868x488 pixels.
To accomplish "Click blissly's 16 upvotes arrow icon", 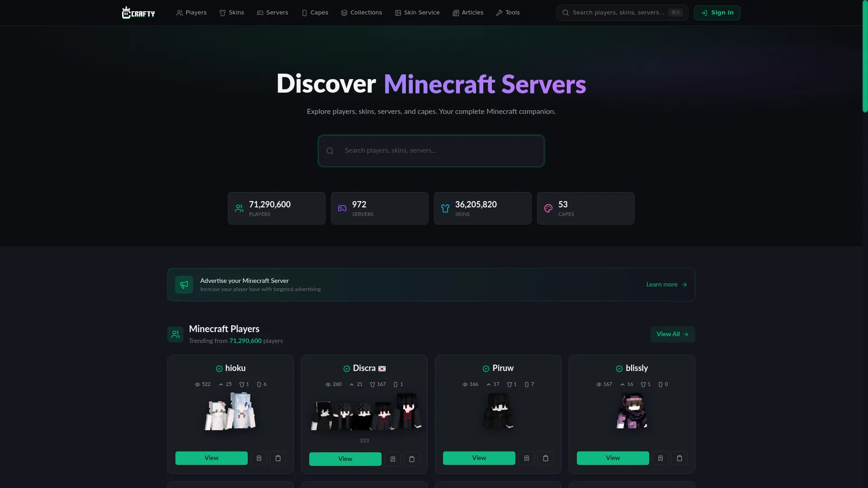I will coord(623,385).
